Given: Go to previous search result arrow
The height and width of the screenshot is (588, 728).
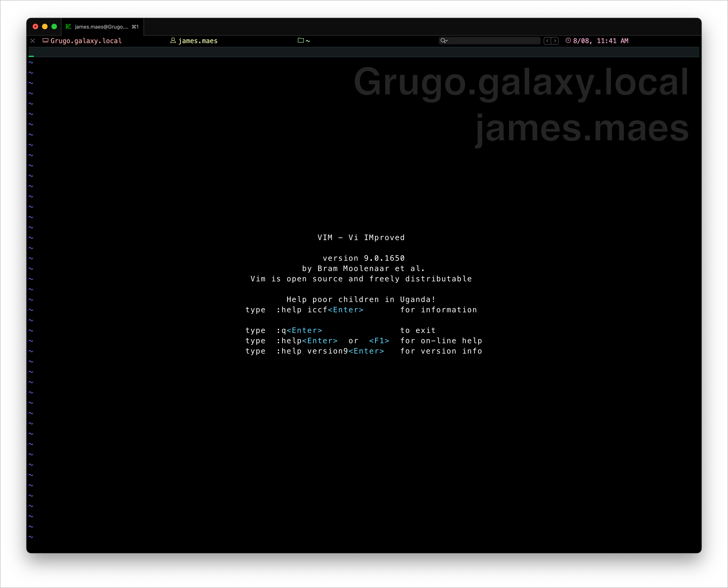Looking at the screenshot, I should point(547,41).
